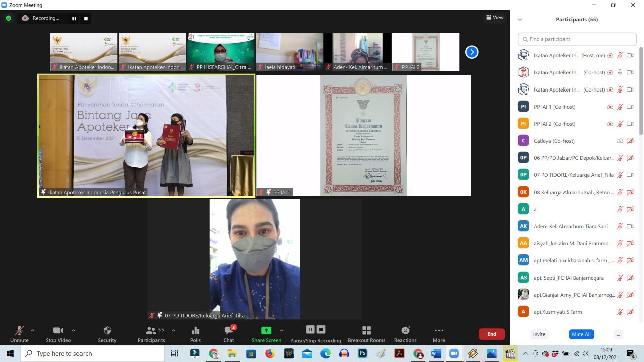The height and width of the screenshot is (362, 644).
Task: Click the green encryption shield icon
Action: pyautogui.click(x=8, y=18)
